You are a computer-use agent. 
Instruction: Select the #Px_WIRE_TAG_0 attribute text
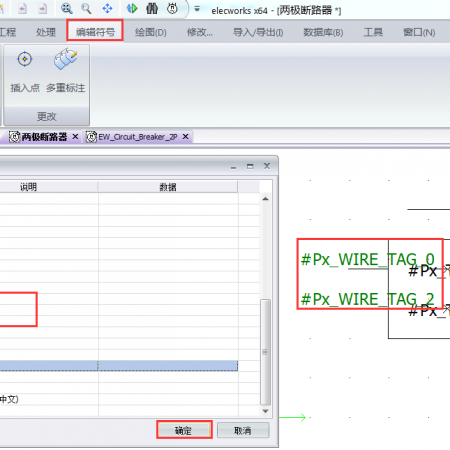click(368, 259)
